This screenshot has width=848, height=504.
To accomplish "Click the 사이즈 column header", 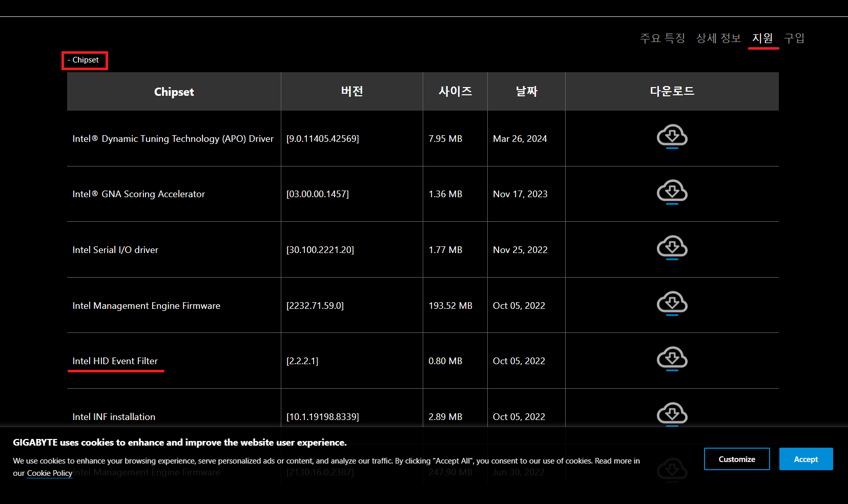I will point(455,91).
